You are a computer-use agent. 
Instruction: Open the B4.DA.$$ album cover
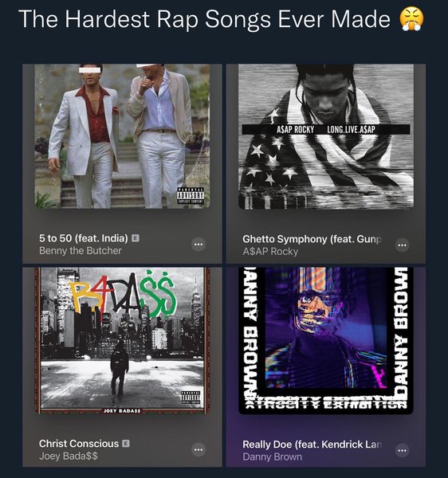122,341
